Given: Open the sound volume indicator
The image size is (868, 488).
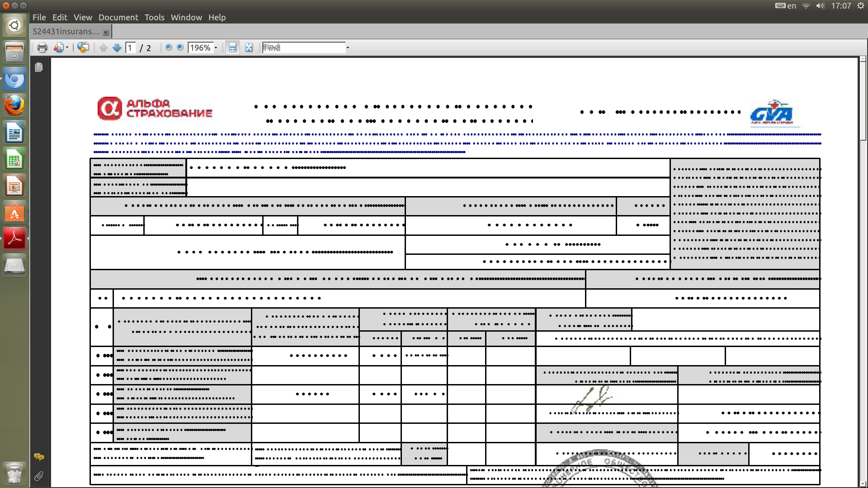Looking at the screenshot, I should [x=821, y=6].
